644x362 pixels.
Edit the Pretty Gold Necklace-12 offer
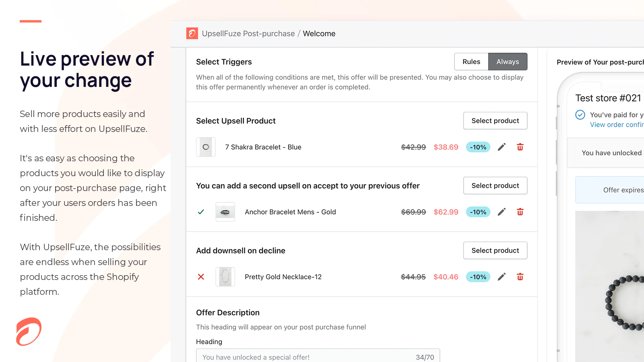[x=502, y=277]
